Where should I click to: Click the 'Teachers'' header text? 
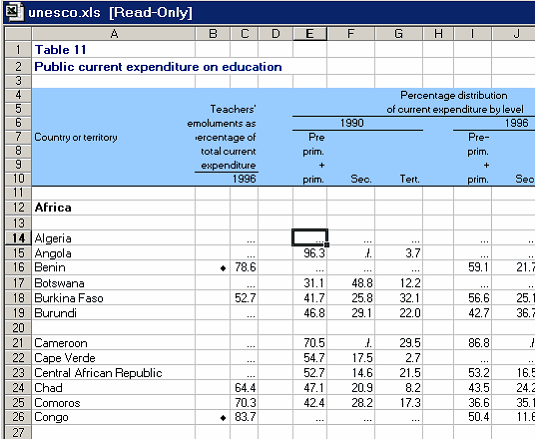(233, 109)
